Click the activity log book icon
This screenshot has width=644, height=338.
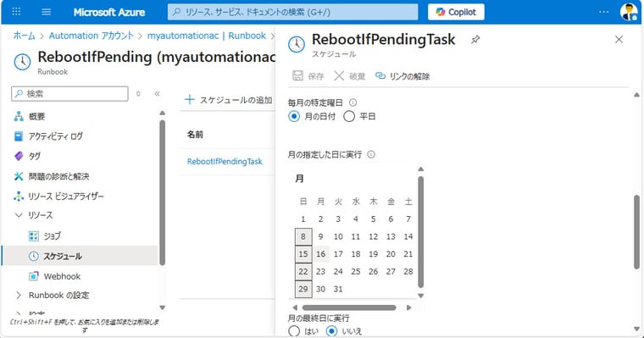(x=19, y=136)
